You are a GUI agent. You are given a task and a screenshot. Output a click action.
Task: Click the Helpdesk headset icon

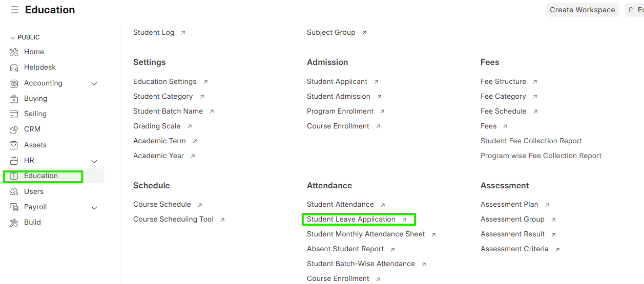[14, 68]
